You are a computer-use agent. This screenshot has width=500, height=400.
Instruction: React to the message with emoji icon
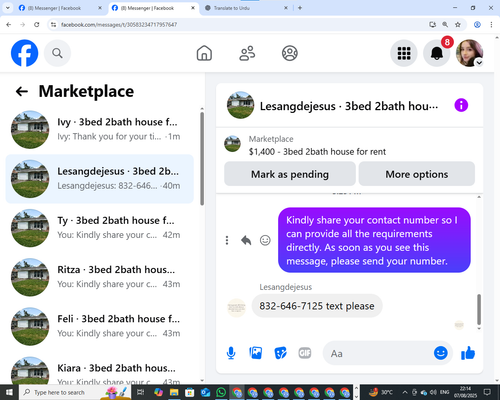[265, 240]
